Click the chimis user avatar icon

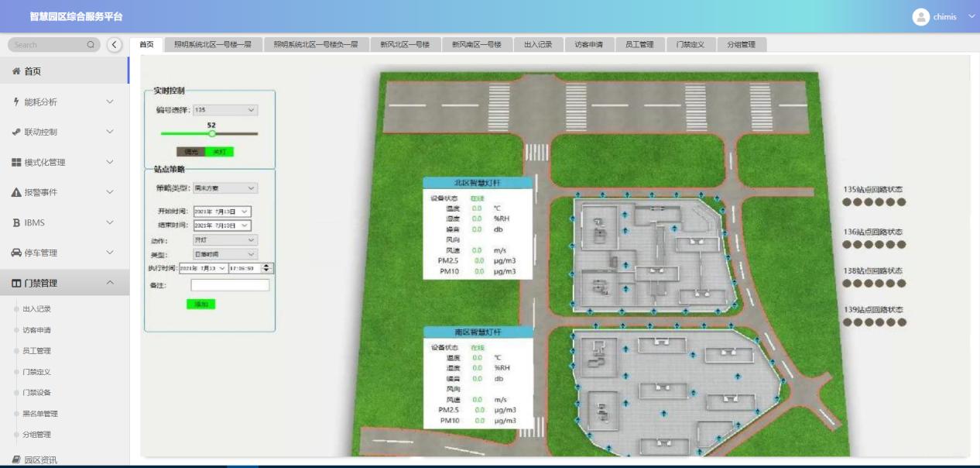[x=920, y=17]
